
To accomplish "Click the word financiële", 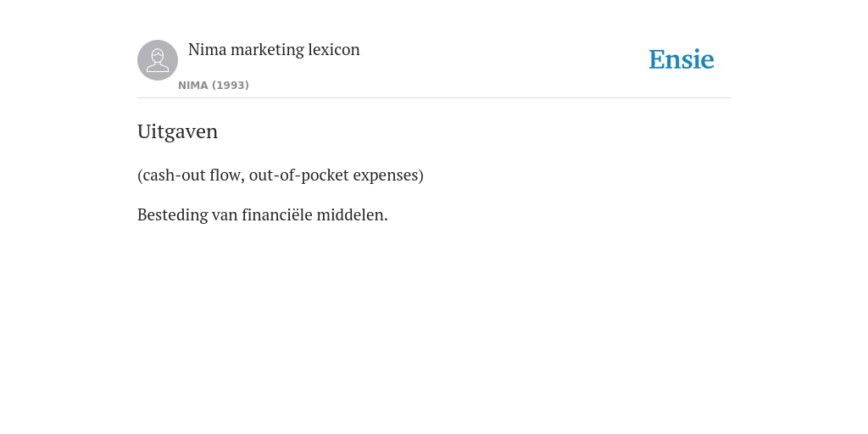I will pos(277,214).
